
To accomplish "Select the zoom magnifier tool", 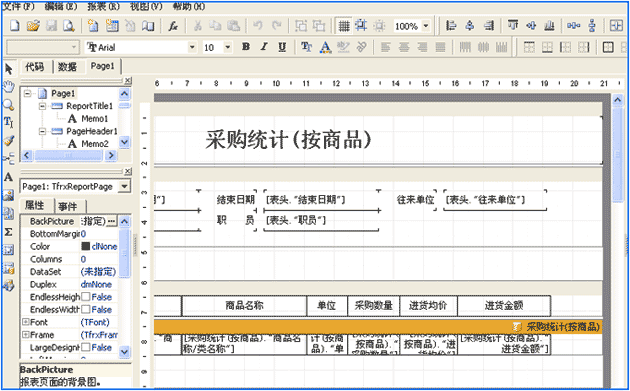I will pyautogui.click(x=8, y=105).
